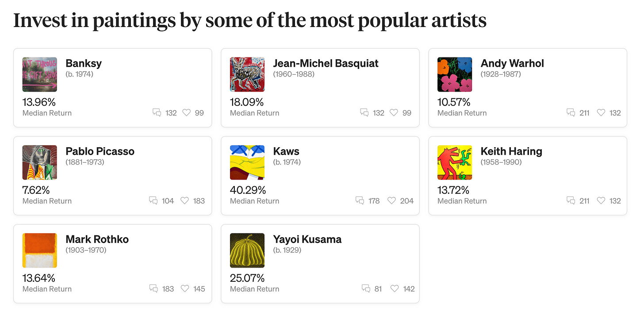This screenshot has height=318, width=644.
Task: Go to Mark Rothko artist name
Action: click(x=97, y=239)
